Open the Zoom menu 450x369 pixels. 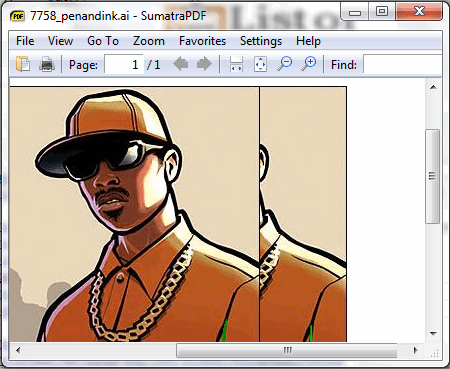point(149,41)
